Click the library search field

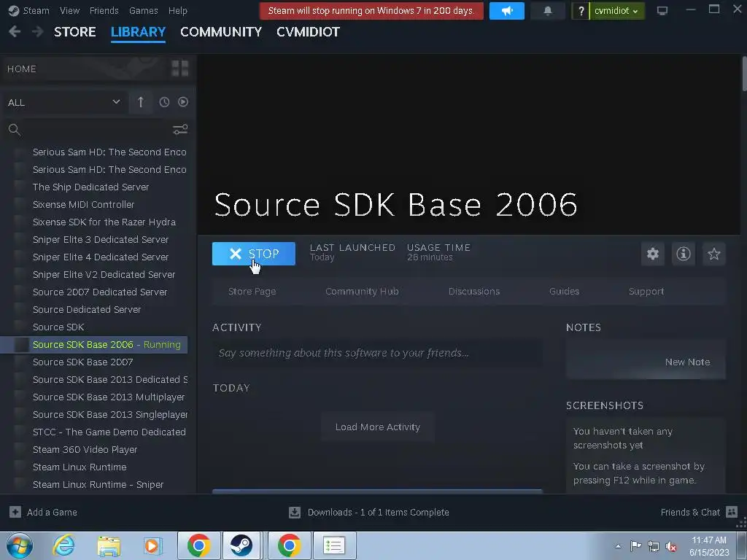[96, 130]
